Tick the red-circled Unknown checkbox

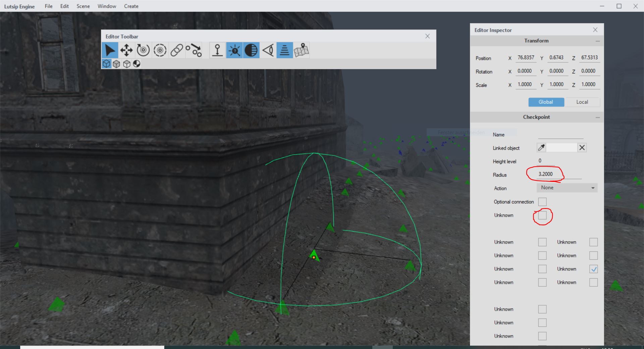542,215
